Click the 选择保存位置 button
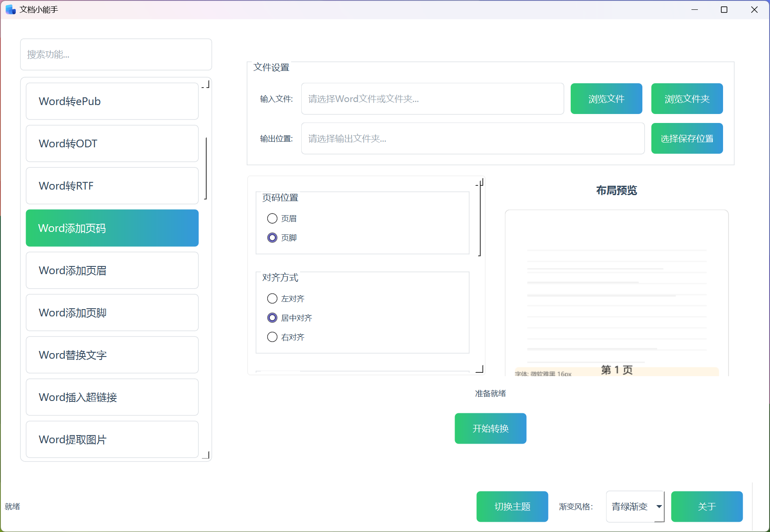The image size is (770, 532). click(686, 138)
